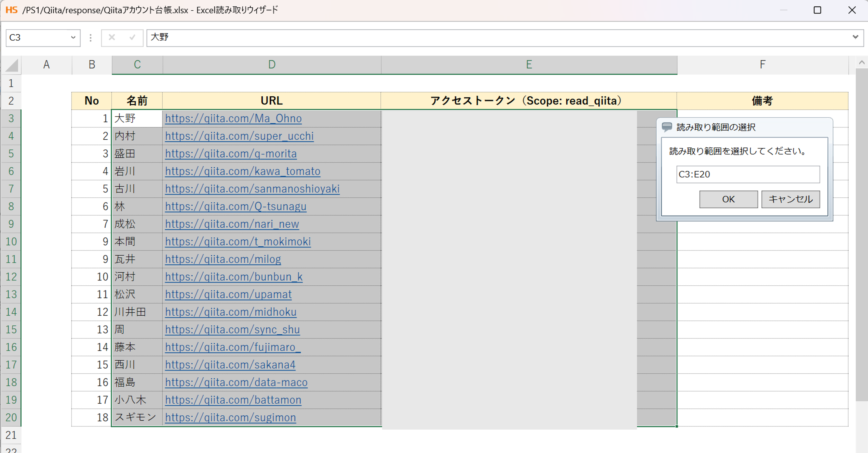This screenshot has width=868, height=453.
Task: Select column F header
Action: 762,64
